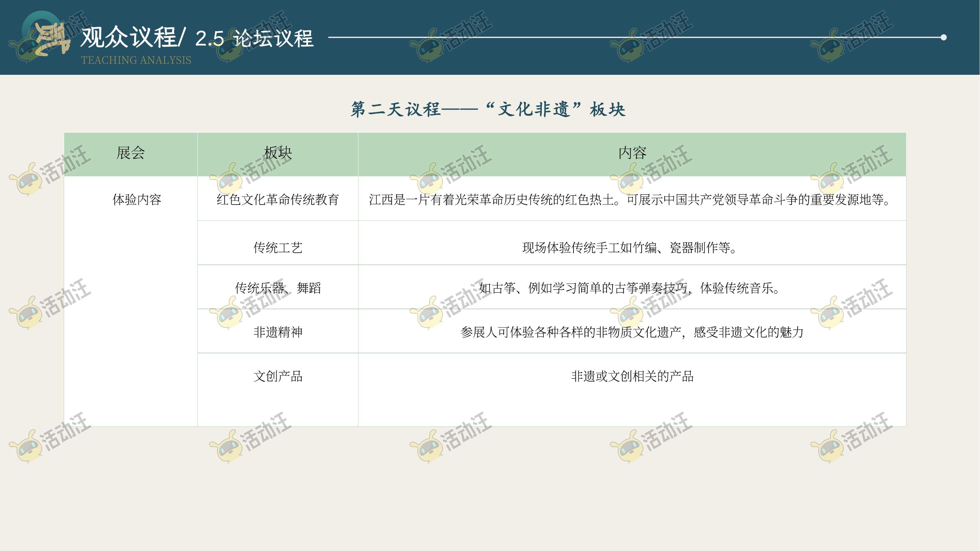Image resolution: width=980 pixels, height=551 pixels.
Task: Click the 展会 column header
Action: (131, 153)
